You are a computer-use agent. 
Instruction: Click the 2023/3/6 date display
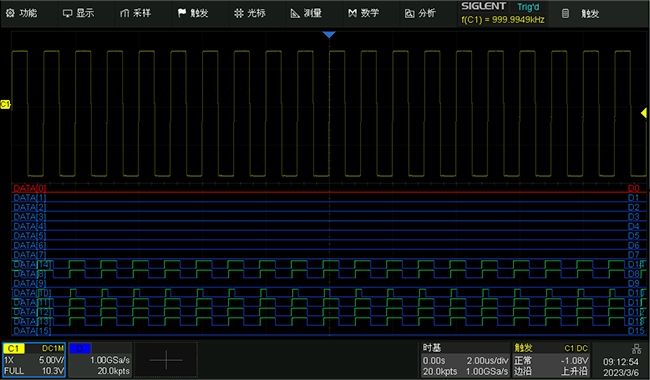(621, 373)
